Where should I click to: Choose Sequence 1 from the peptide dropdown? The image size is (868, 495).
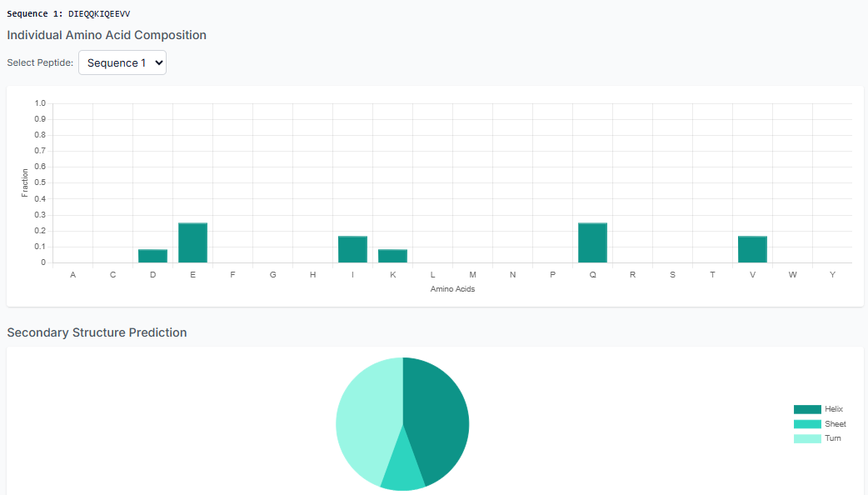[x=122, y=62]
